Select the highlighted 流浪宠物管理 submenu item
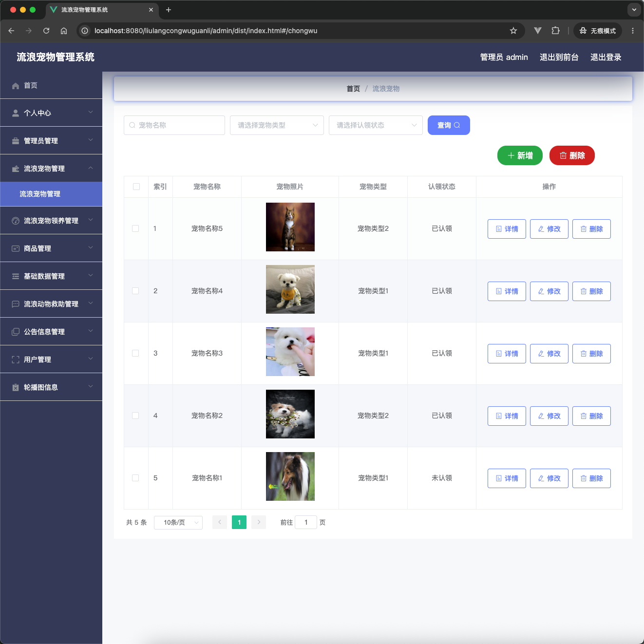The width and height of the screenshot is (644, 644). pos(51,194)
